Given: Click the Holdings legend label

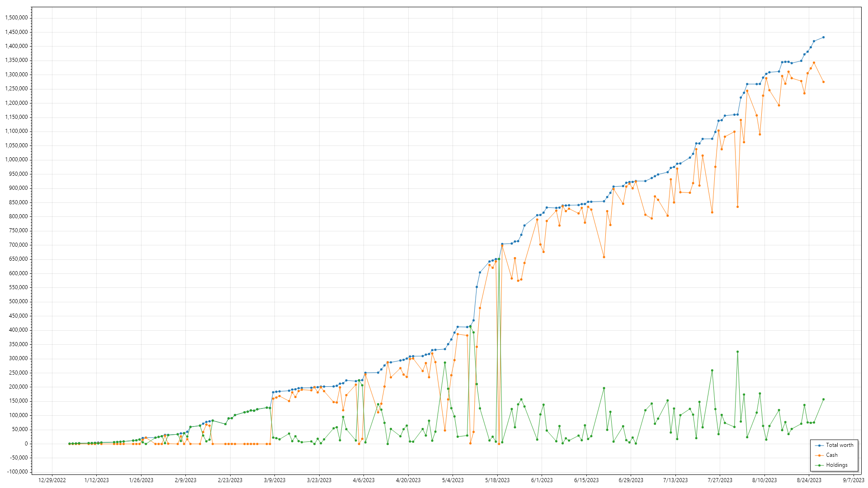Looking at the screenshot, I should coord(836,465).
